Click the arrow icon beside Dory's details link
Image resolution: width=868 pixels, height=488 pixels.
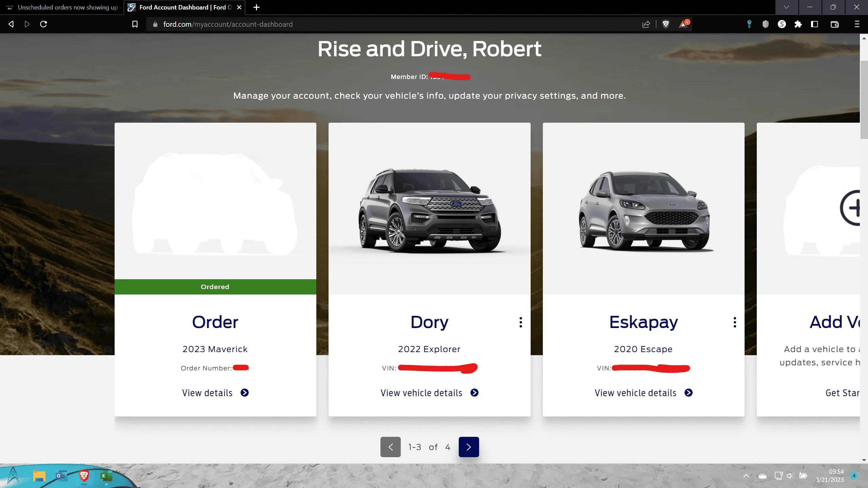tap(474, 393)
